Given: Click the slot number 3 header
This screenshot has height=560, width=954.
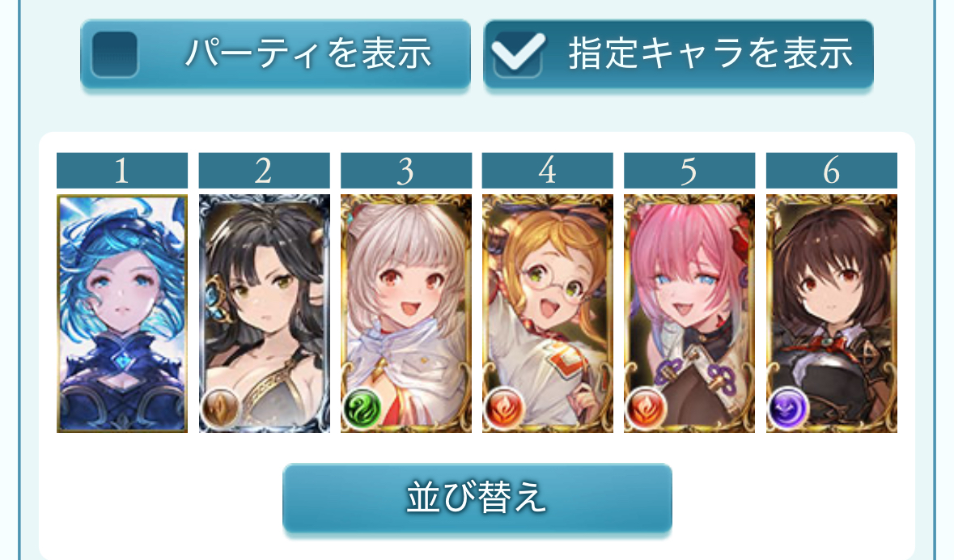Looking at the screenshot, I should [406, 171].
